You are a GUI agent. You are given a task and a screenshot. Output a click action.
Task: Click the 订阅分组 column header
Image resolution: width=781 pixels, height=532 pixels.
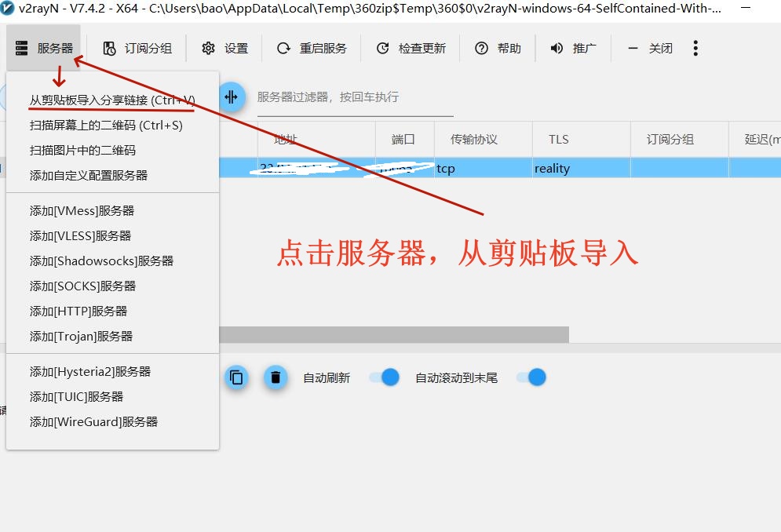(x=680, y=140)
